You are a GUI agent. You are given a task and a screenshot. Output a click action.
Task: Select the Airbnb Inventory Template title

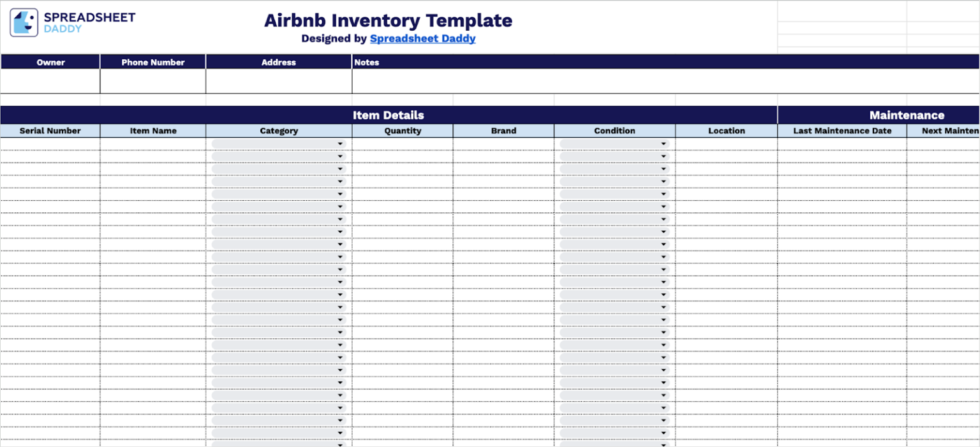click(x=388, y=20)
